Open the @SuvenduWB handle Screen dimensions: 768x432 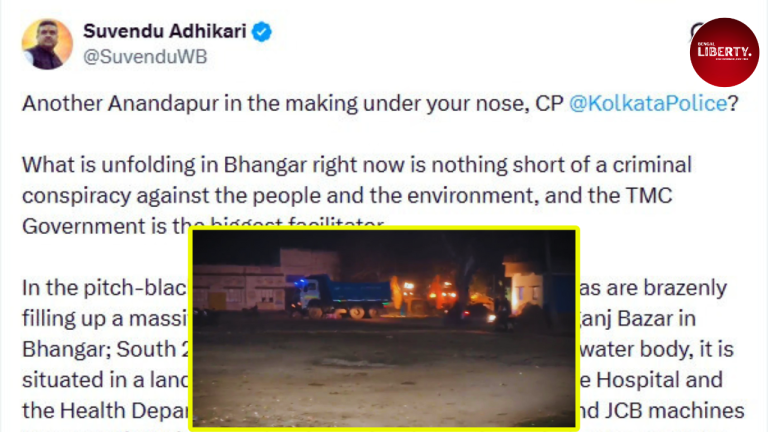145,57
